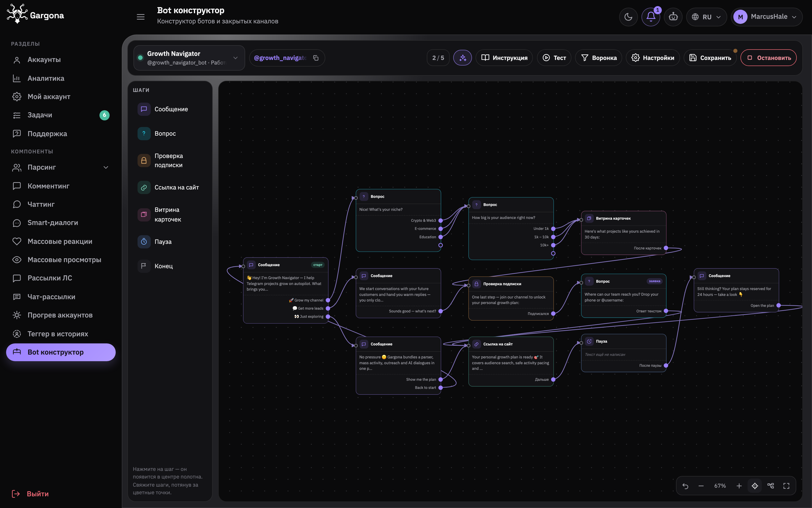Viewport: 812px width, 508px height.
Task: Open the notifications bell
Action: (x=651, y=17)
